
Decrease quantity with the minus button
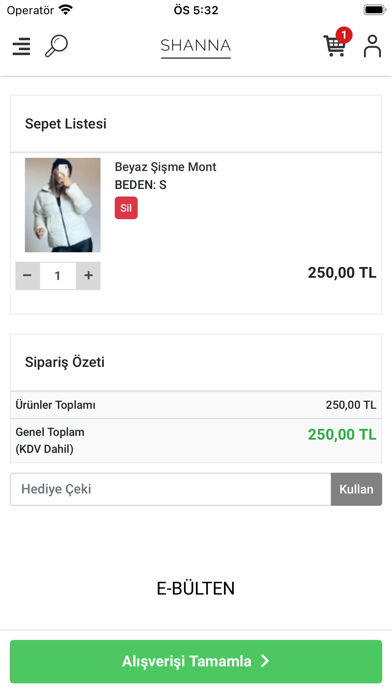pos(28,276)
